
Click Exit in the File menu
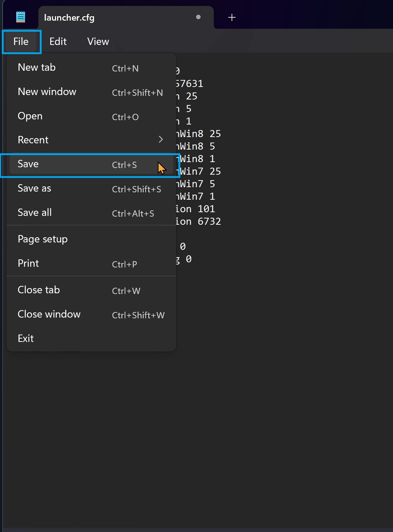(26, 339)
